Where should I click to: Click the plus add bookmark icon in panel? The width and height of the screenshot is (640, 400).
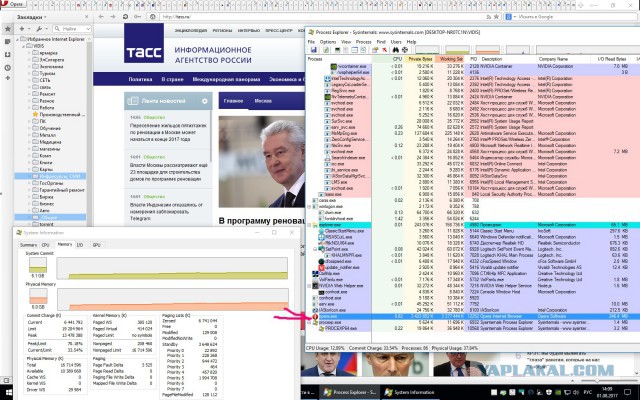[22, 29]
